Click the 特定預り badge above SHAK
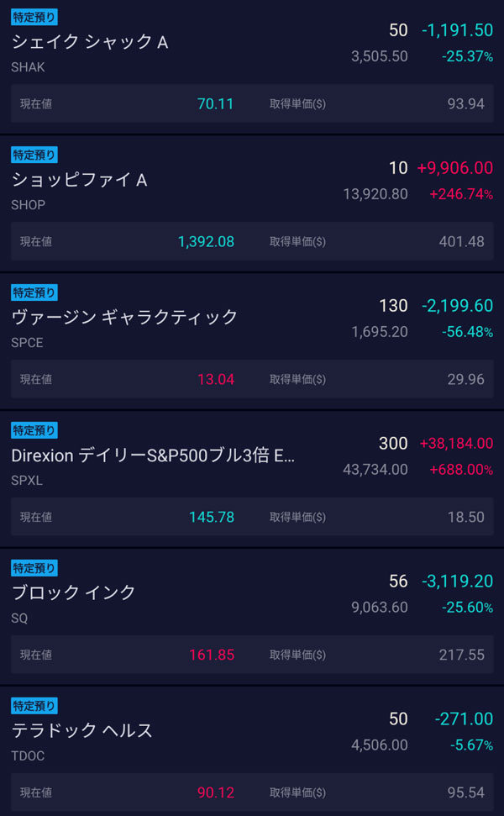 click(34, 17)
